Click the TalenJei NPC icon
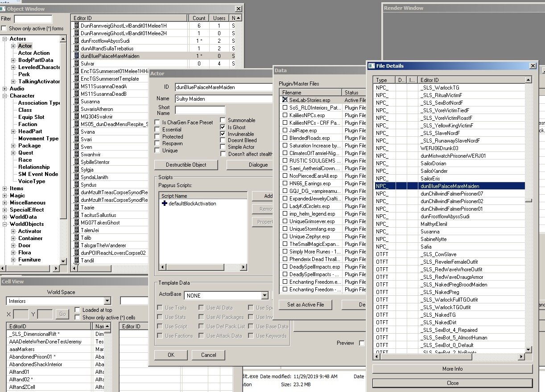The width and height of the screenshot is (545, 392). [75, 230]
